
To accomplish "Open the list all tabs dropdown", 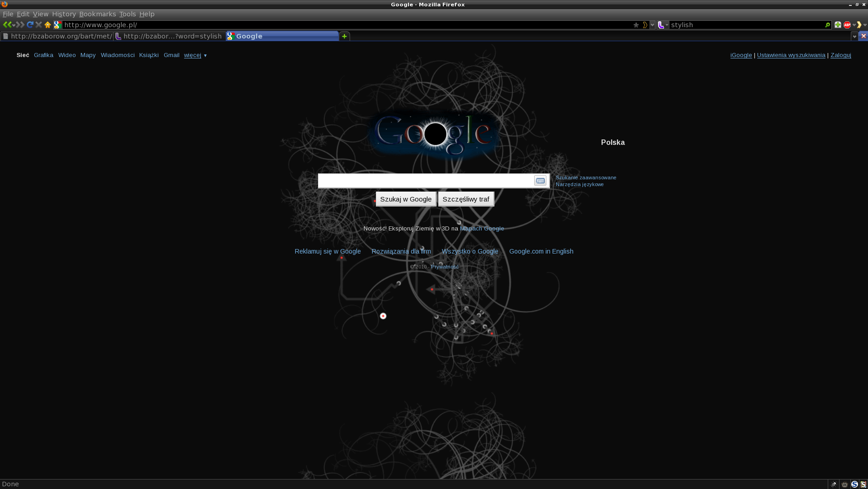I will 854,36.
